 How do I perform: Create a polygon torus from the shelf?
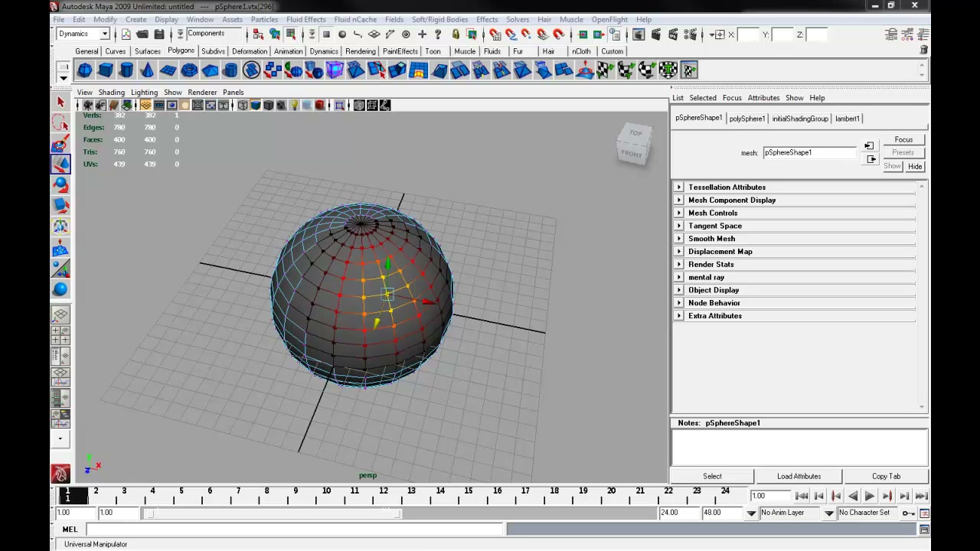[x=189, y=70]
